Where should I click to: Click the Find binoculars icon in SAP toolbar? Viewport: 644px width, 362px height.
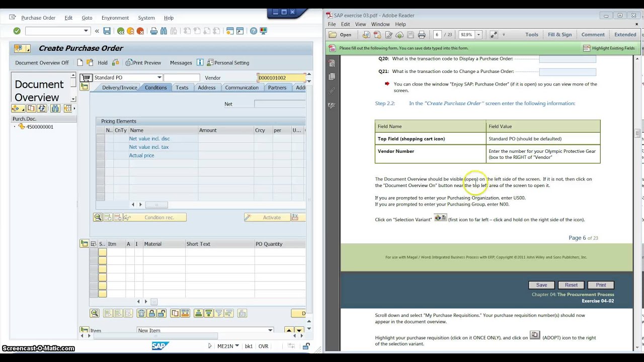tap(164, 31)
